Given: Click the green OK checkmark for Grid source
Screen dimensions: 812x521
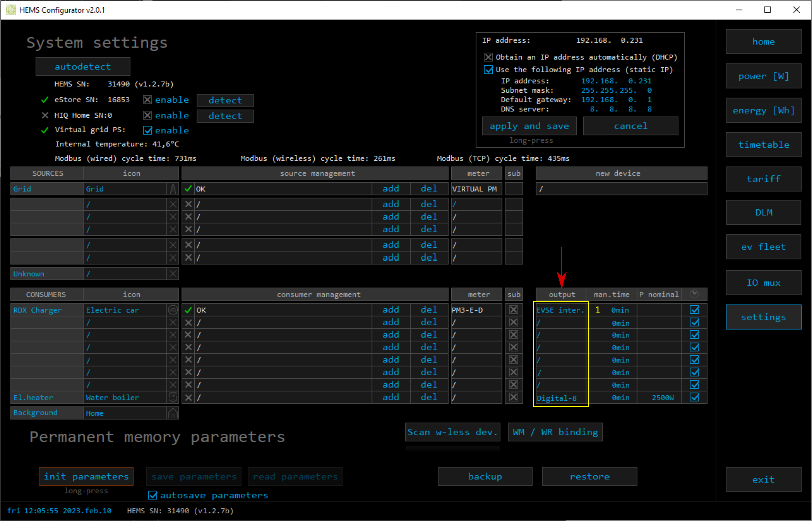Looking at the screenshot, I should 188,189.
